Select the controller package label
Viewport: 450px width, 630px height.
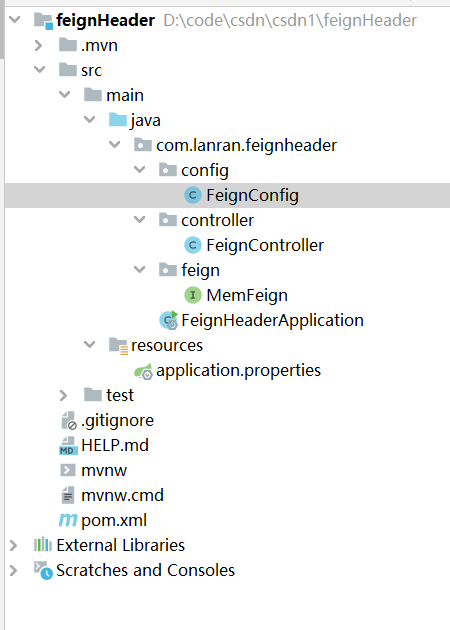pyautogui.click(x=217, y=220)
